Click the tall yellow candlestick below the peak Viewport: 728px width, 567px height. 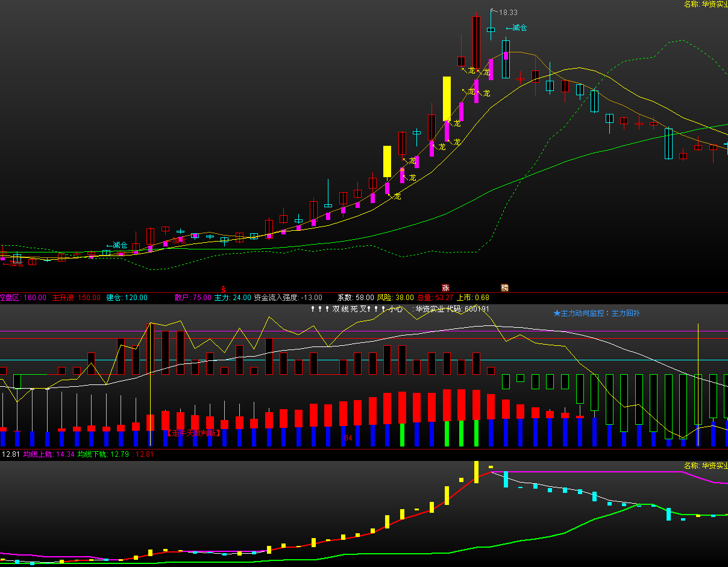447,99
